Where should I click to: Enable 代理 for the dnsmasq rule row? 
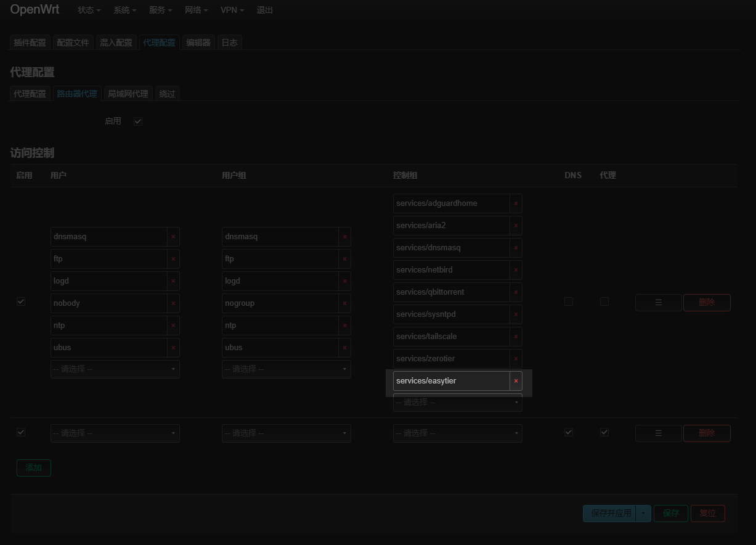coord(604,301)
